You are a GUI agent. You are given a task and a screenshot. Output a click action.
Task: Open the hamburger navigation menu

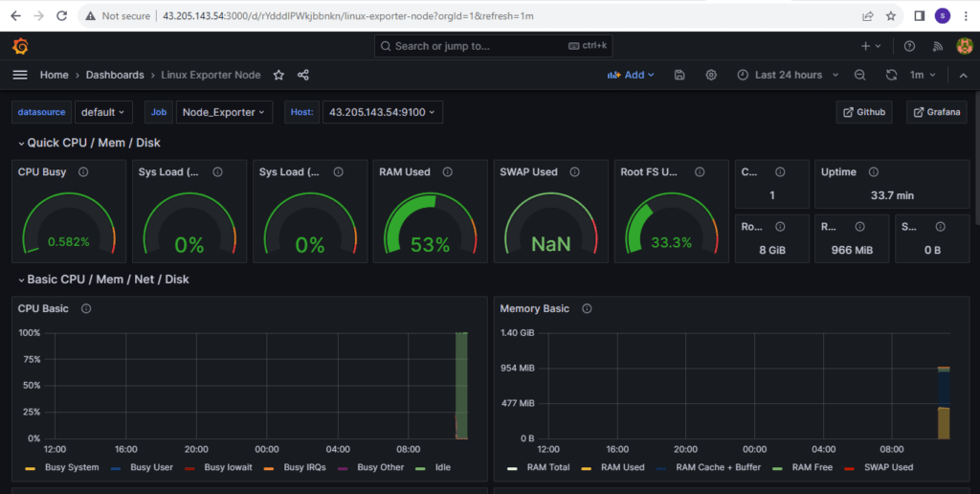pyautogui.click(x=20, y=75)
